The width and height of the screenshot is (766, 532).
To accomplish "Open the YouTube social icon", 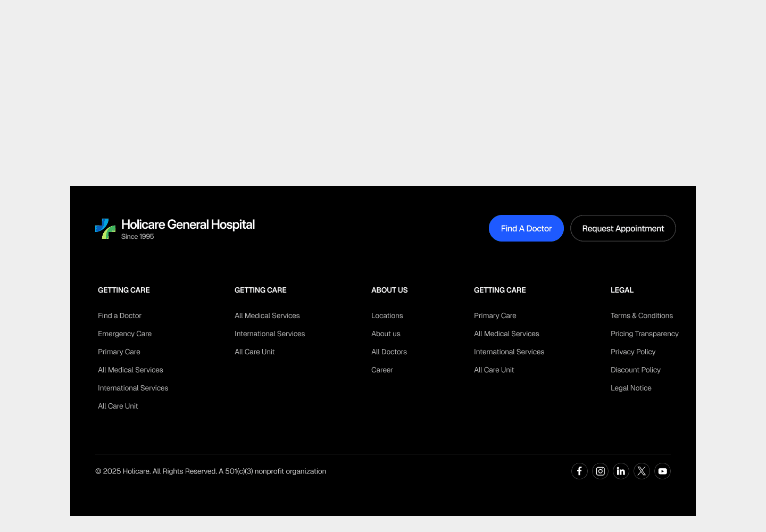I will click(x=662, y=471).
